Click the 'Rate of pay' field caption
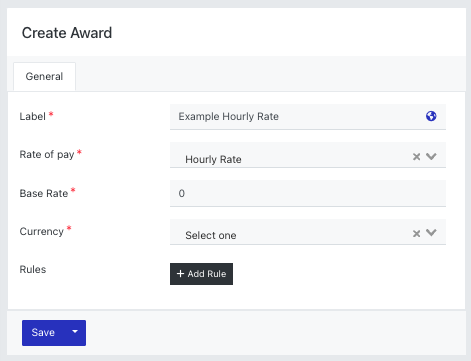The image size is (471, 361). [x=47, y=155]
